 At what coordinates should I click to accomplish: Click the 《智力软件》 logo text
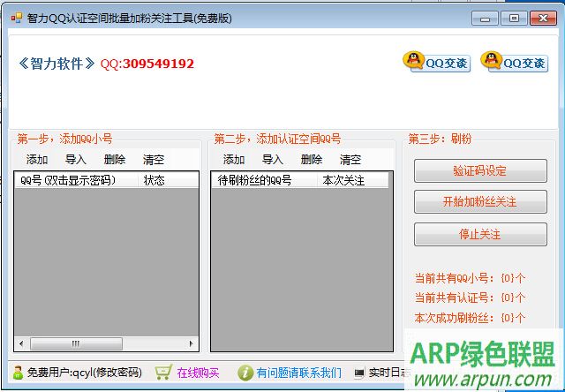[x=56, y=64]
